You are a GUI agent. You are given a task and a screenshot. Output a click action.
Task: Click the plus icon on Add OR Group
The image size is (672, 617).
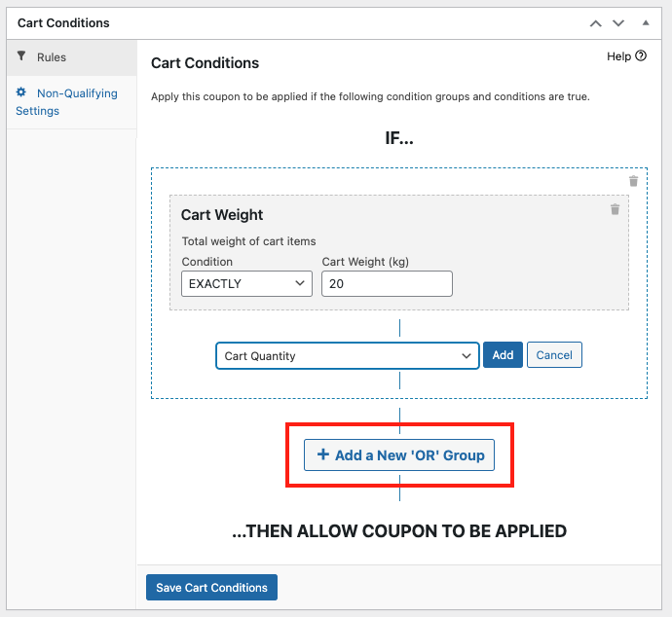[x=323, y=454]
